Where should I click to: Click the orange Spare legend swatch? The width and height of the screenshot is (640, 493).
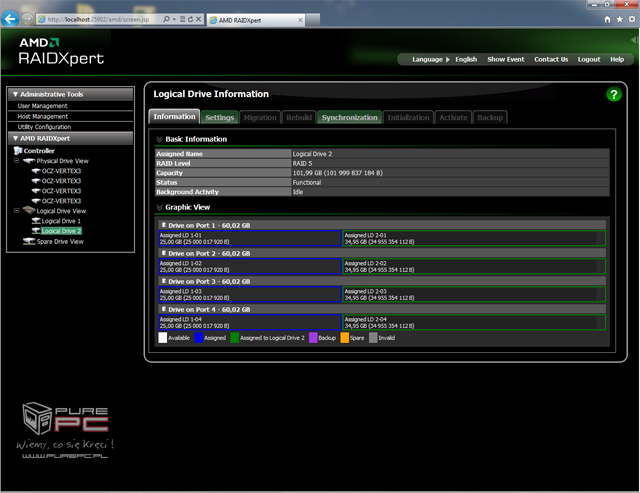tap(344, 338)
